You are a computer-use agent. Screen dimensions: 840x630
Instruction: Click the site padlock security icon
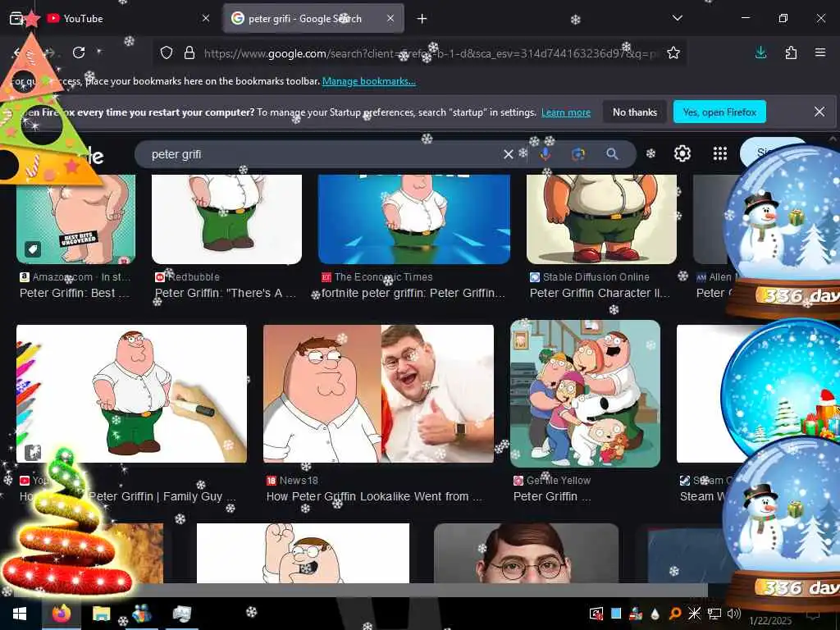[x=189, y=52]
